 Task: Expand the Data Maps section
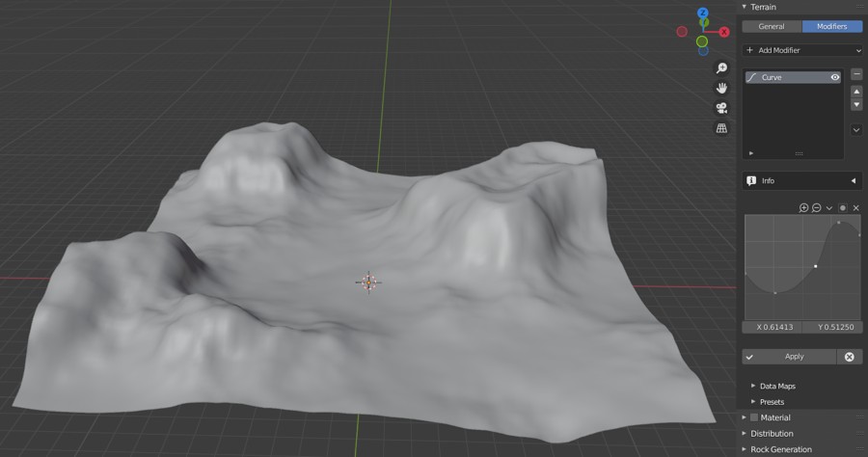[753, 386]
